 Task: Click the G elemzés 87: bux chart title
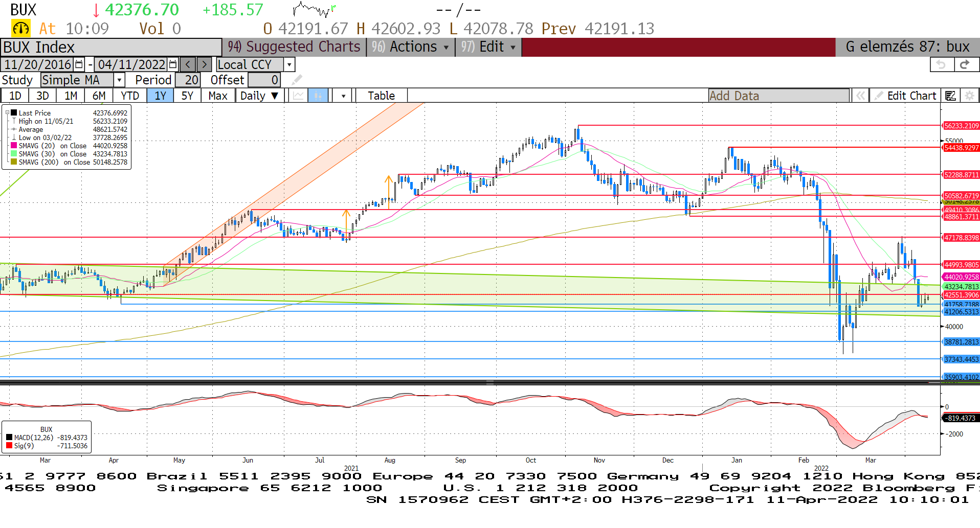click(x=907, y=47)
